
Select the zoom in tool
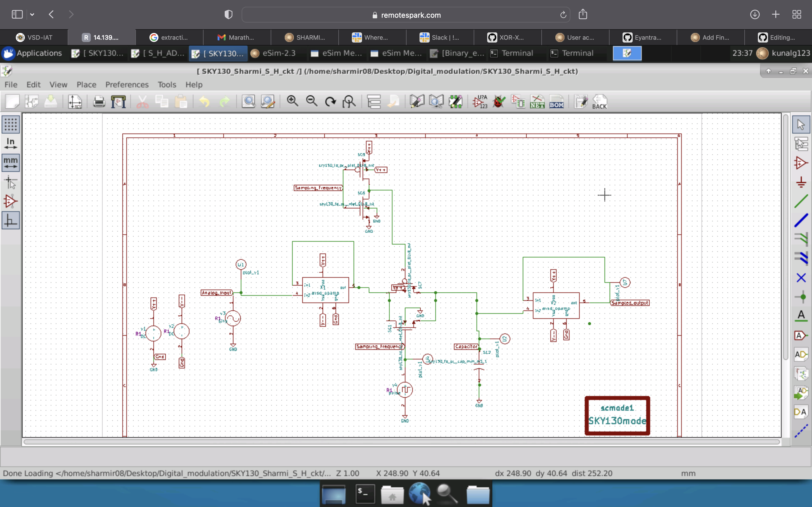click(x=292, y=101)
